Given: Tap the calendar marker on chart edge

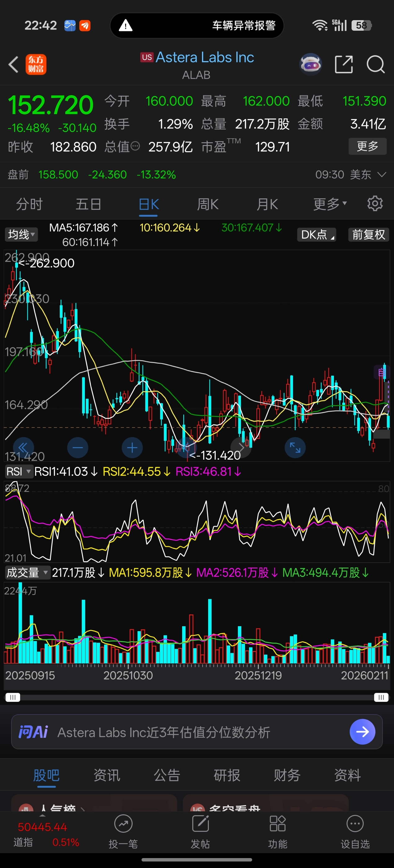Looking at the screenshot, I should 381,372.
